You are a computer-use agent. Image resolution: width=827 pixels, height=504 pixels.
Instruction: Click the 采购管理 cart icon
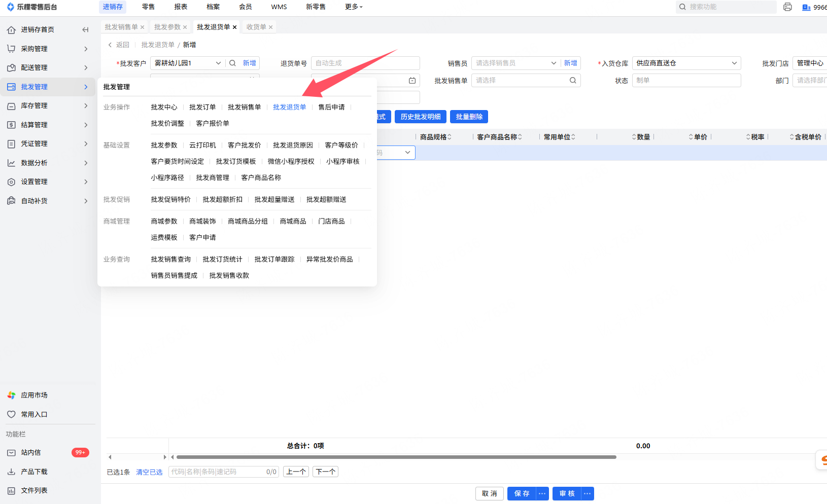click(x=11, y=49)
